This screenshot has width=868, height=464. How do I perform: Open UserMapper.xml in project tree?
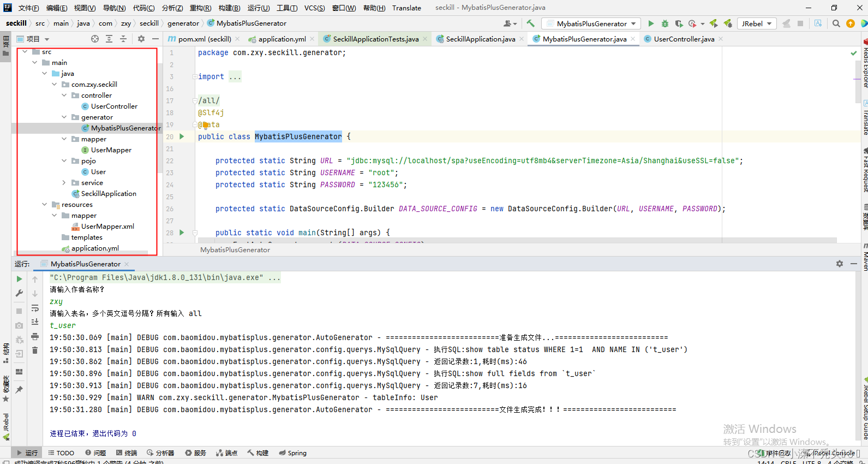pos(107,227)
